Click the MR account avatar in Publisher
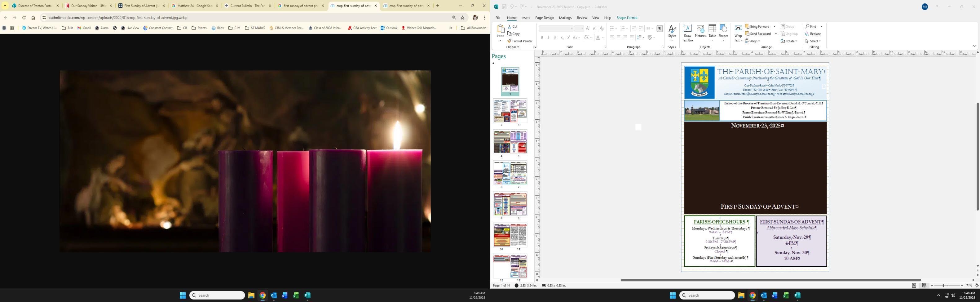This screenshot has height=302, width=980. tap(925, 7)
